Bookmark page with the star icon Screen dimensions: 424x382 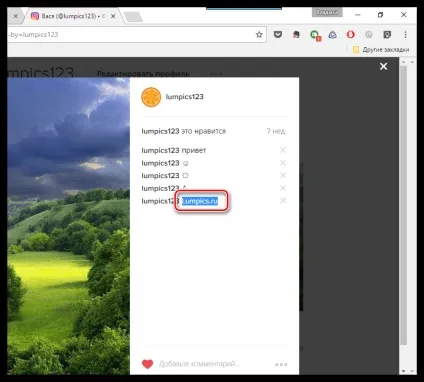click(x=259, y=34)
